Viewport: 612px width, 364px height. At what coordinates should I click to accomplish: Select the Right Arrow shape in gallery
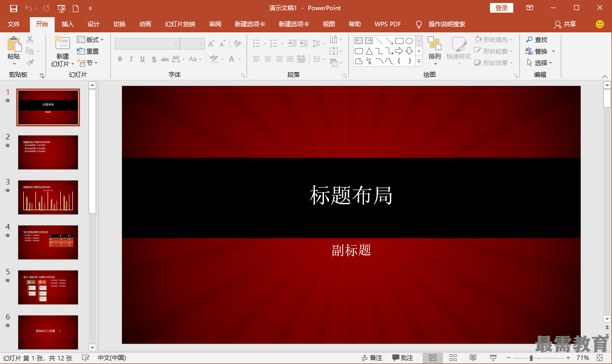coord(399,51)
